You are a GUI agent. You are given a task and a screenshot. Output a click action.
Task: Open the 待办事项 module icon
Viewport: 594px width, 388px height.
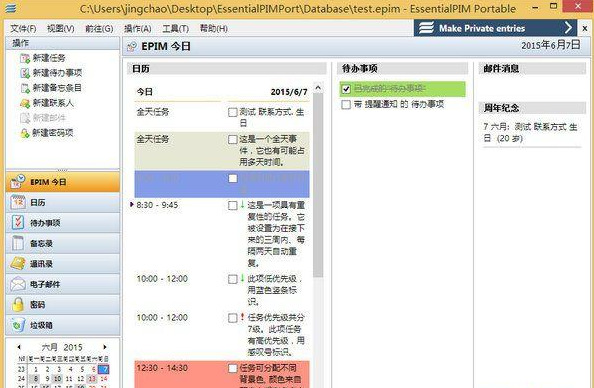pyautogui.click(x=18, y=223)
